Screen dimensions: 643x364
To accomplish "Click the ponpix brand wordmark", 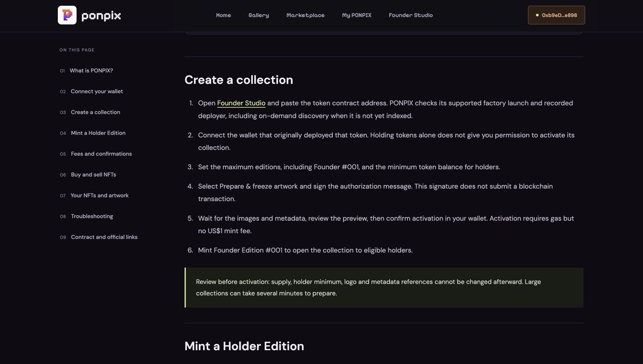I will click(x=101, y=16).
